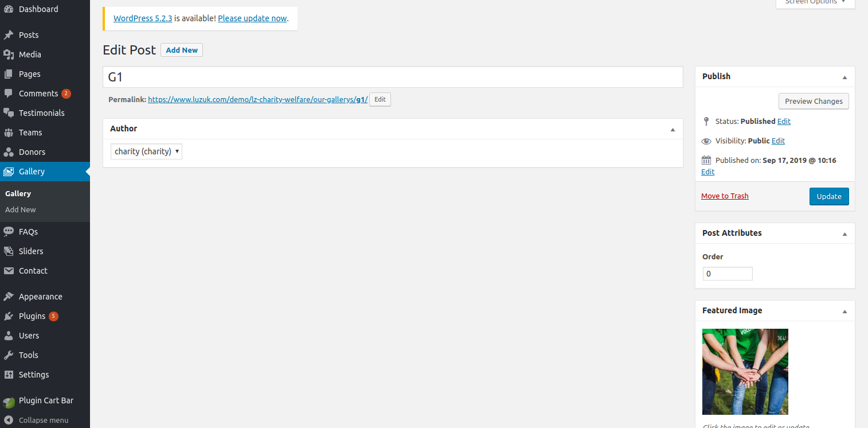The image size is (868, 428).
Task: Open the post permalink URL
Action: [258, 99]
